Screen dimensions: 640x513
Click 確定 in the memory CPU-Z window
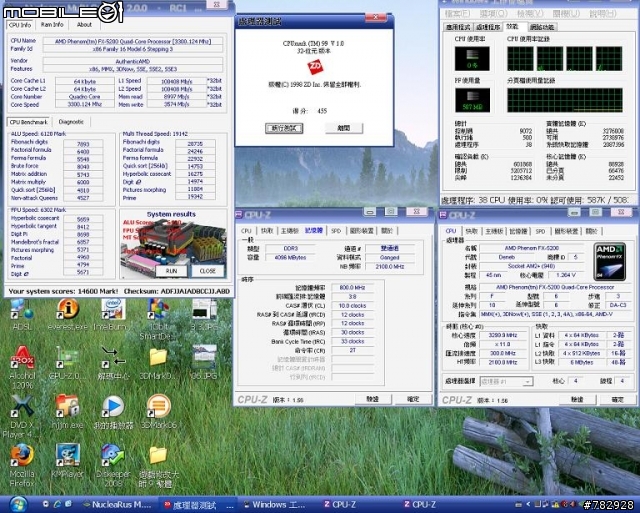[413, 399]
